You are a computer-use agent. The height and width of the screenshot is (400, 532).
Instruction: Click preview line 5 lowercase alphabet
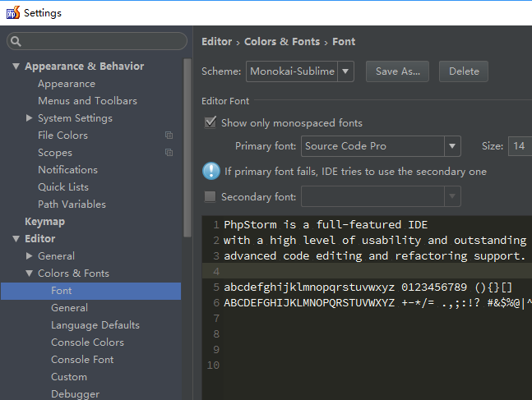coord(368,287)
